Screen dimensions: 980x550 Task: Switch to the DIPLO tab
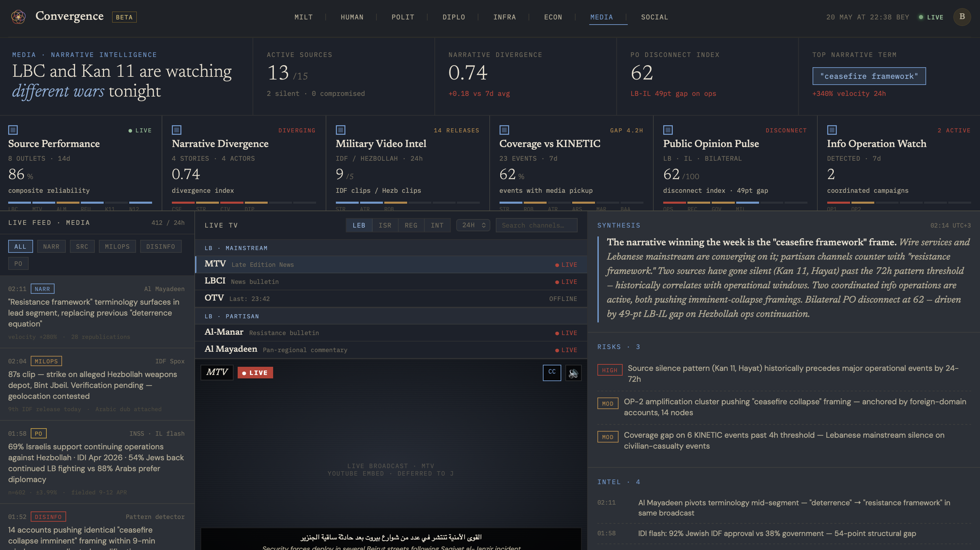454,17
